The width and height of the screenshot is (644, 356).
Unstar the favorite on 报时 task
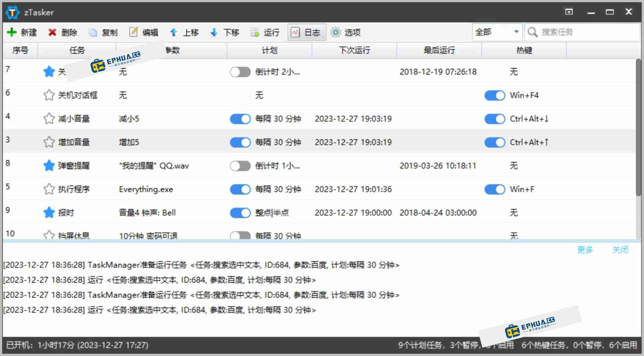(x=48, y=213)
